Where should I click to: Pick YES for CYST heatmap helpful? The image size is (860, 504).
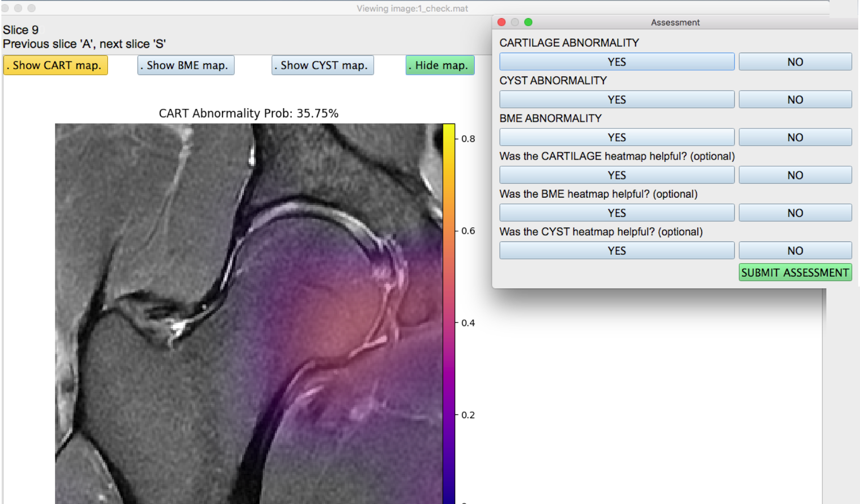click(617, 251)
